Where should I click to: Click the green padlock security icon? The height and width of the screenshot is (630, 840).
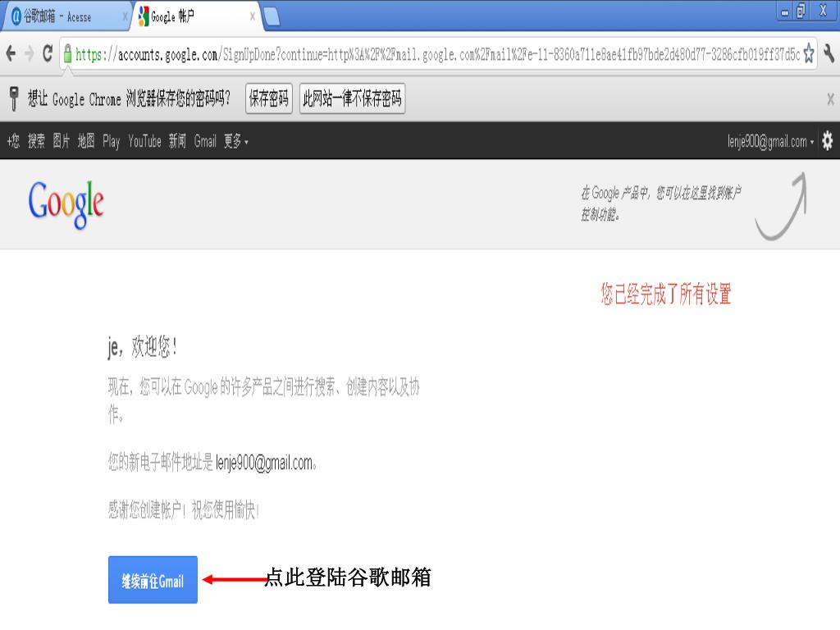[x=68, y=53]
